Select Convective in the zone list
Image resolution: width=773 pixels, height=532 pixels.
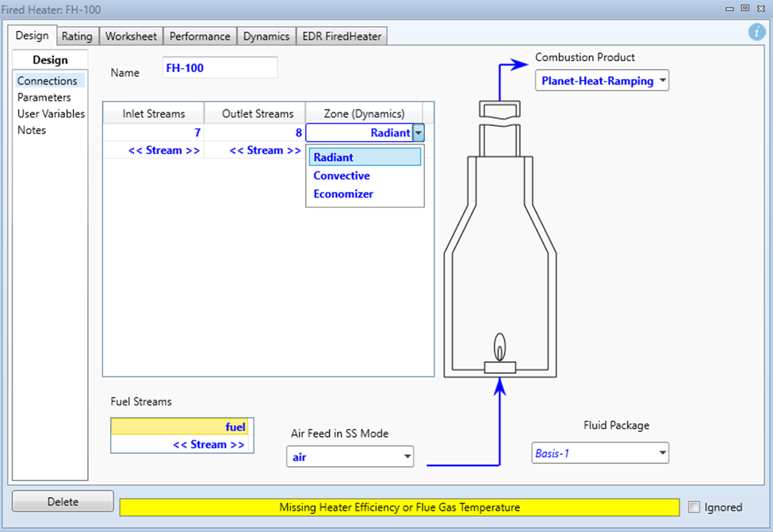click(x=365, y=175)
